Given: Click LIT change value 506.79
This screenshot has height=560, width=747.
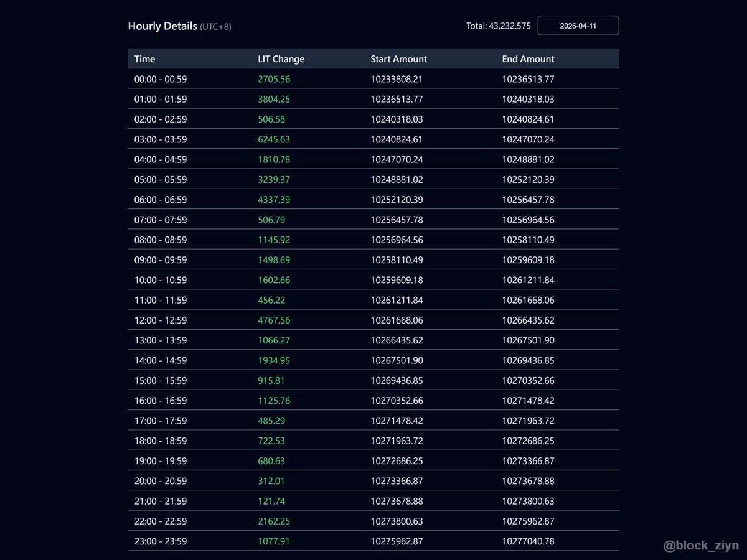Looking at the screenshot, I should (x=271, y=220).
